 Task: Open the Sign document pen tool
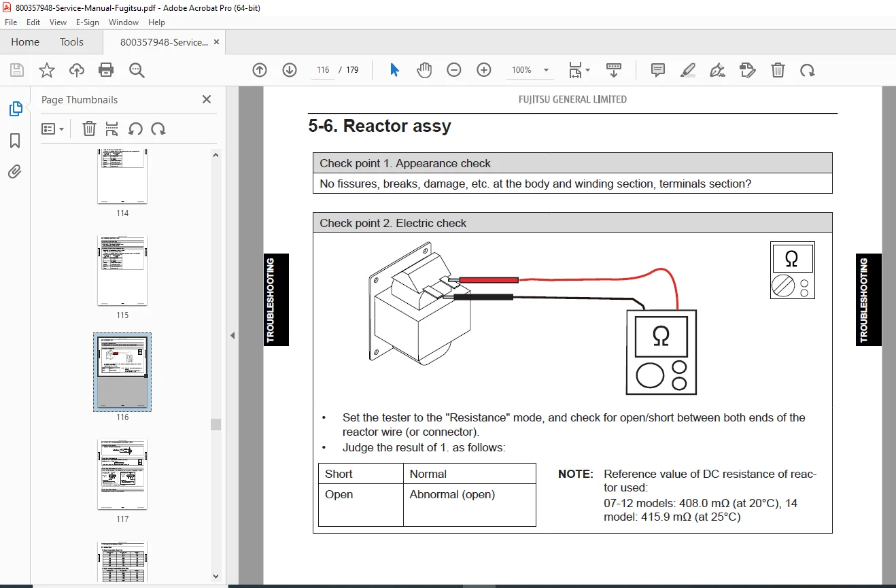tap(717, 70)
